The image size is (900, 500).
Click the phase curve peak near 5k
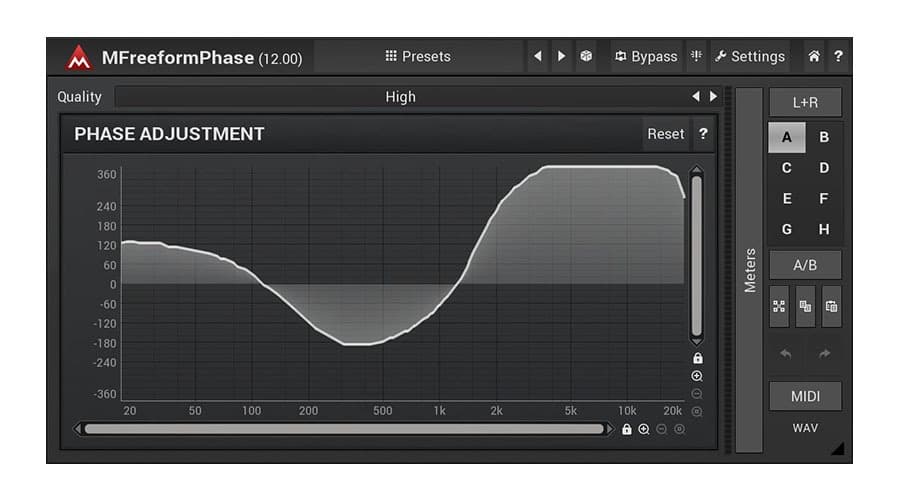pos(600,166)
